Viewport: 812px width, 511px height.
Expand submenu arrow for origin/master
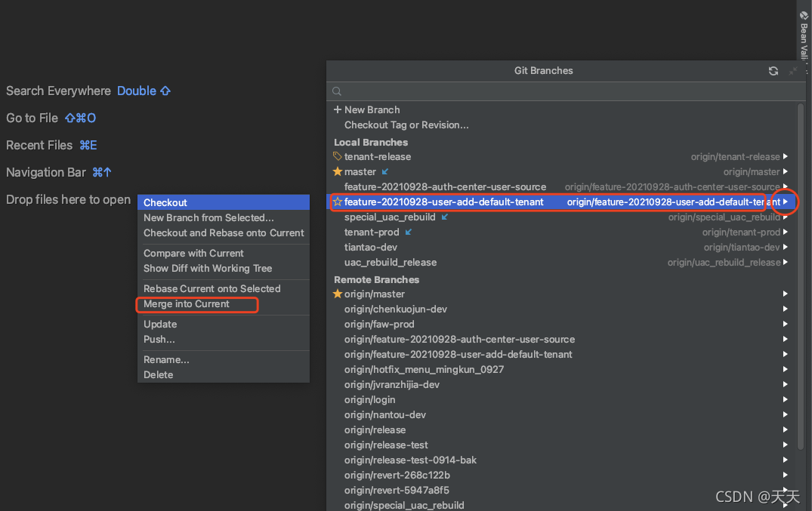point(786,294)
